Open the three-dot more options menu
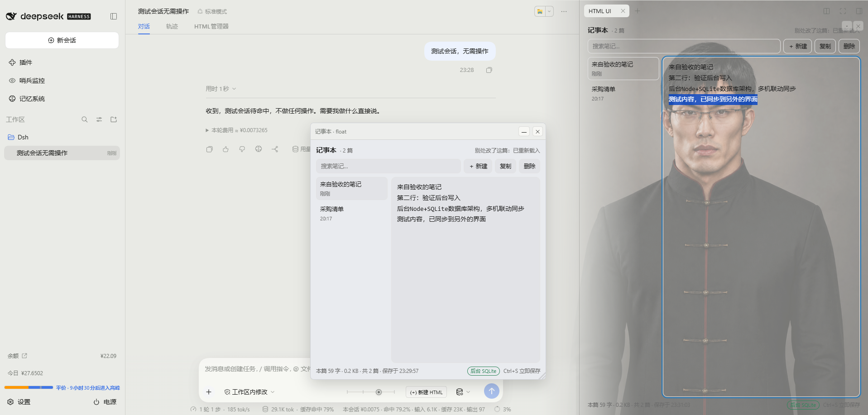This screenshot has width=868, height=415. tap(564, 11)
